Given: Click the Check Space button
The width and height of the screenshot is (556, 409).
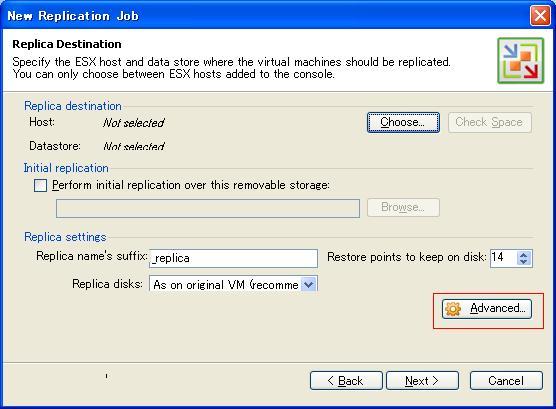Looking at the screenshot, I should point(490,122).
